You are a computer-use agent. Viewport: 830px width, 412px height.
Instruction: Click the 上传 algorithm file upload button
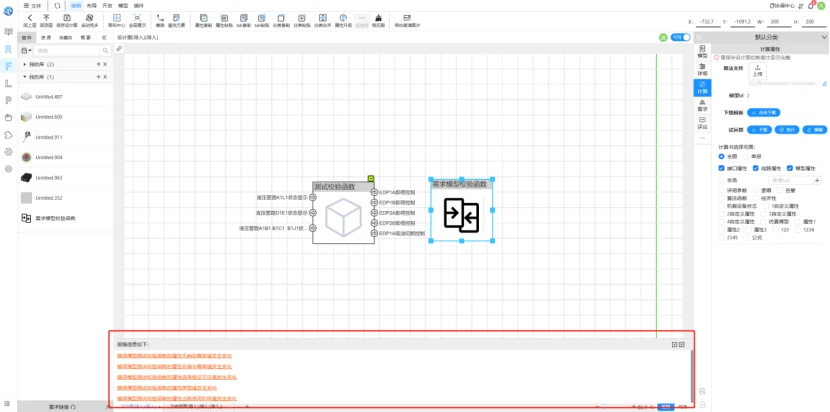pyautogui.click(x=757, y=71)
